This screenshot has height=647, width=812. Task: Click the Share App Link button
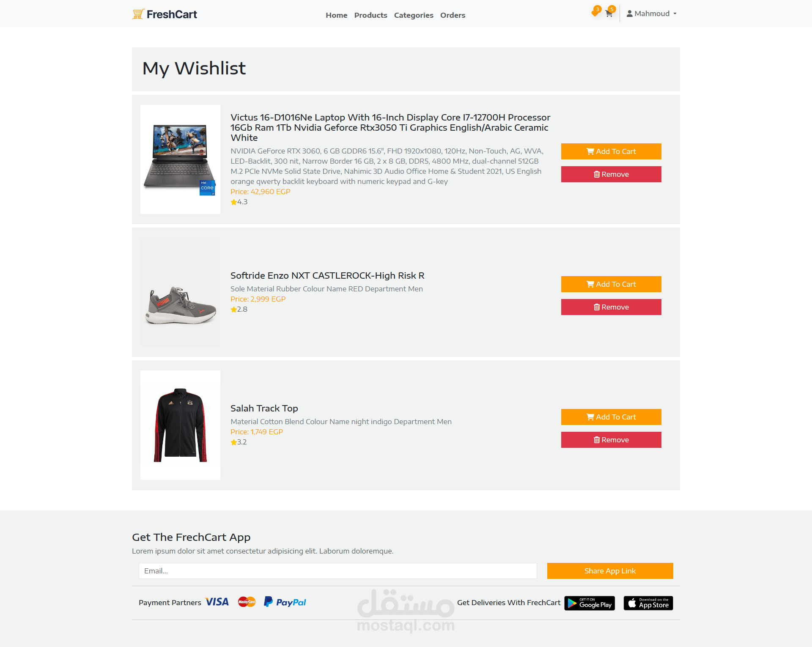click(x=610, y=571)
